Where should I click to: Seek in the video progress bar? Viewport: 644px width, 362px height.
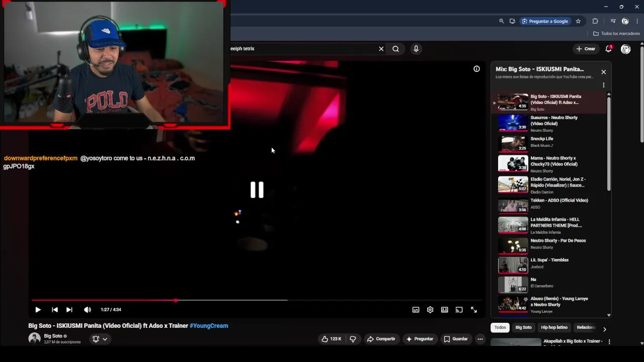point(257,301)
